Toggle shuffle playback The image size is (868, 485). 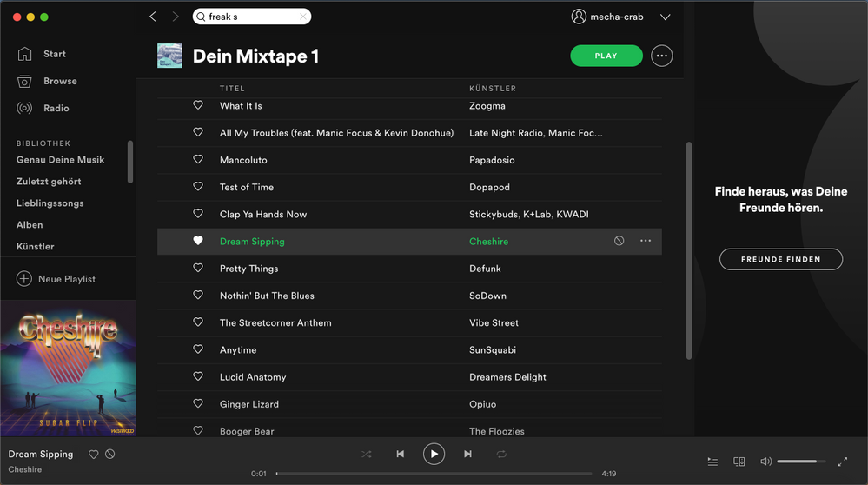pyautogui.click(x=367, y=454)
